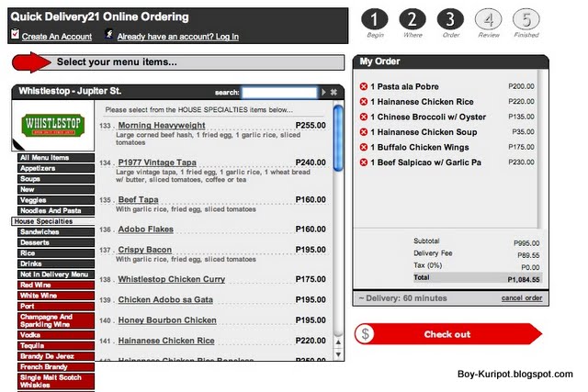Click the Delivery: 60 minutes text

pyautogui.click(x=402, y=298)
